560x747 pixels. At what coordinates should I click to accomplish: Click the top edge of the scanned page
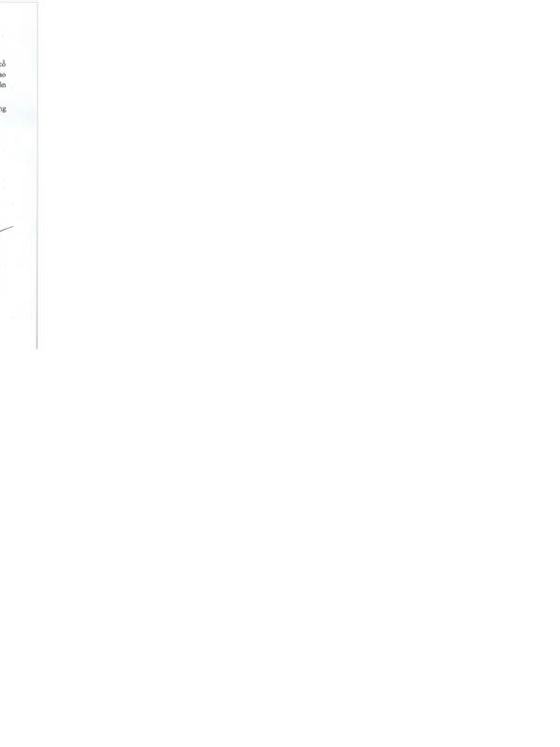coord(19,3)
